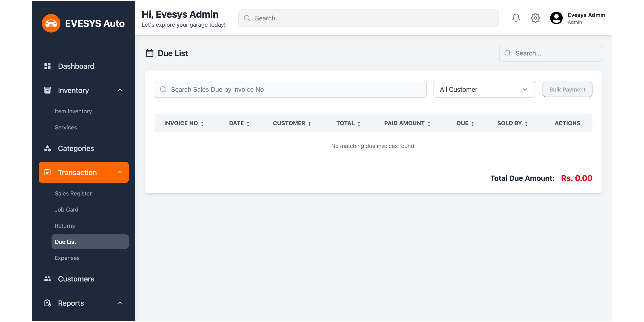Sort by Customer column arrows
Viewport: 644px width, 322px height.
coord(309,123)
